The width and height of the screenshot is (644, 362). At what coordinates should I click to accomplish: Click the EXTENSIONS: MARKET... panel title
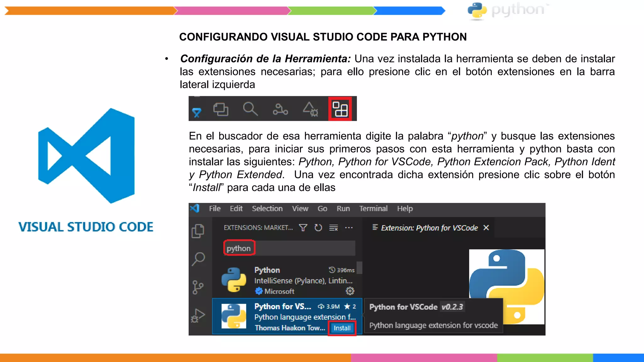pyautogui.click(x=258, y=228)
